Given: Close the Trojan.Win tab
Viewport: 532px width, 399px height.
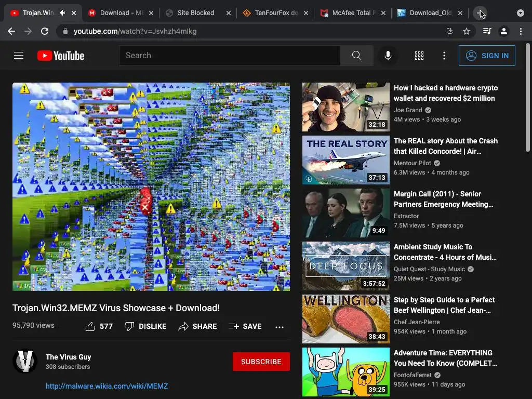Looking at the screenshot, I should pos(74,13).
